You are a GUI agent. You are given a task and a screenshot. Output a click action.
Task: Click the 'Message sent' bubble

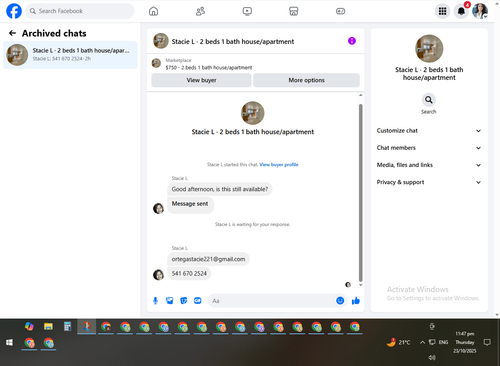[x=190, y=204]
